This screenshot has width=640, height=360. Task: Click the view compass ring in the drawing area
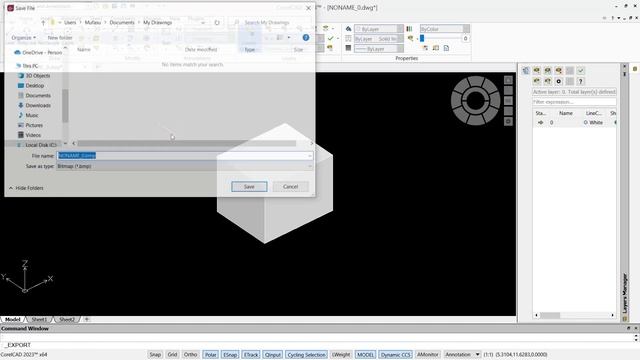(x=476, y=100)
